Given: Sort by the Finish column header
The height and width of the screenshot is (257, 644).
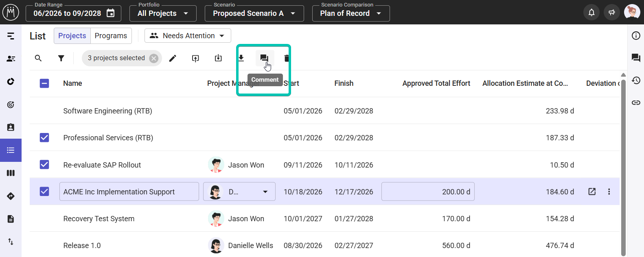Looking at the screenshot, I should tap(344, 83).
